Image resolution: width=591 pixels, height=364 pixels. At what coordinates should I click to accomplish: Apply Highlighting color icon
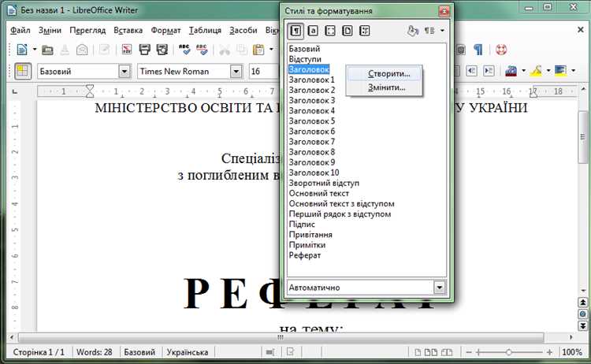537,71
